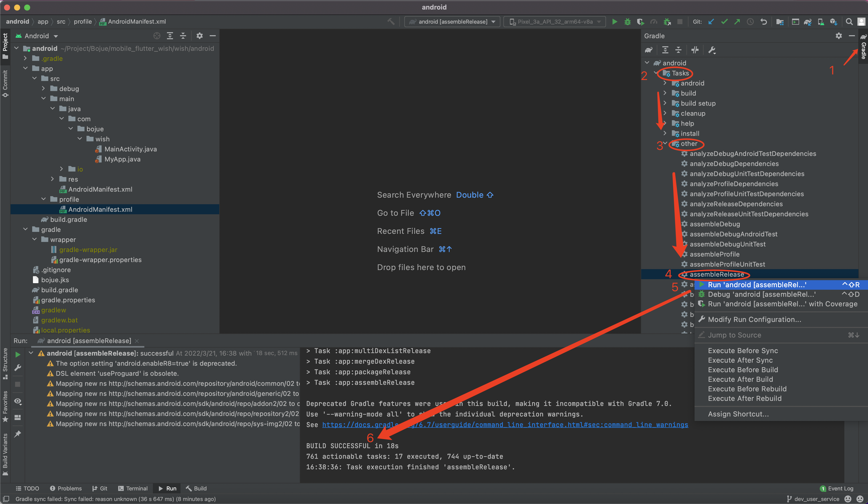Viewport: 868px width, 504px height.
Task: Select Assign Shortcut menu item
Action: click(x=780, y=414)
